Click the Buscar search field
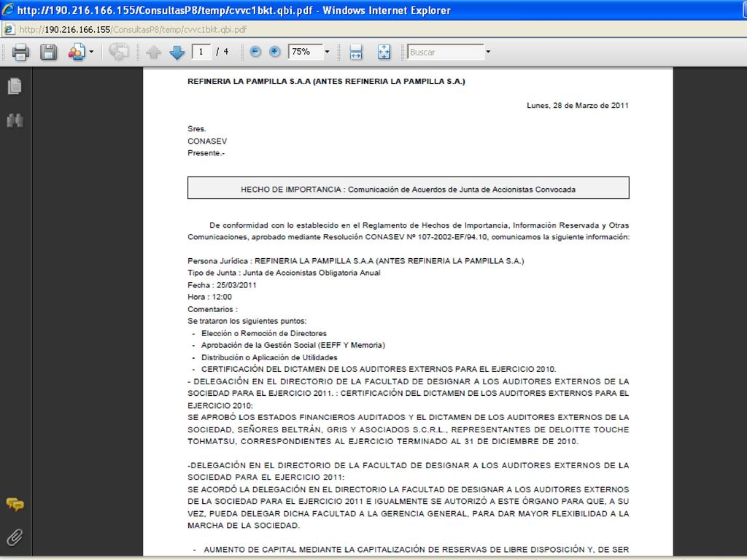 (446, 52)
